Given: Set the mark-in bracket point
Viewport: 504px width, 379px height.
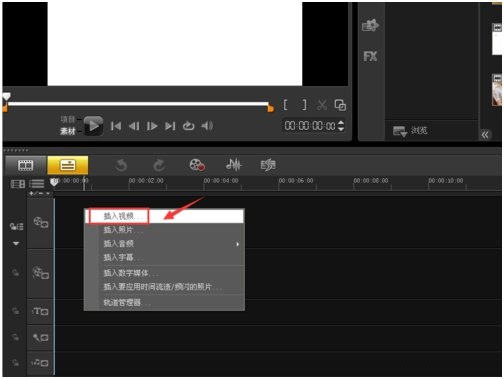Looking at the screenshot, I should (285, 105).
